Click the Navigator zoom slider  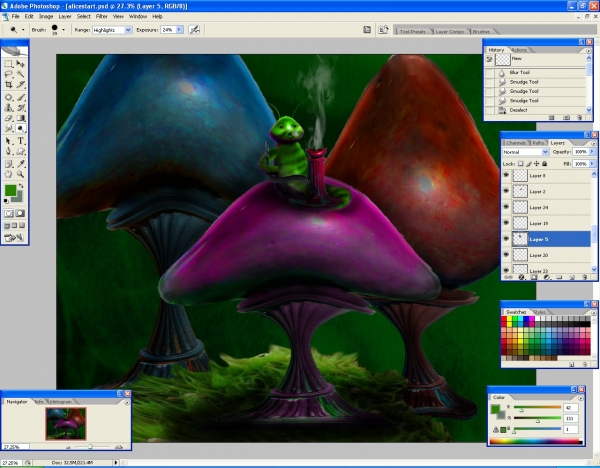[x=92, y=447]
